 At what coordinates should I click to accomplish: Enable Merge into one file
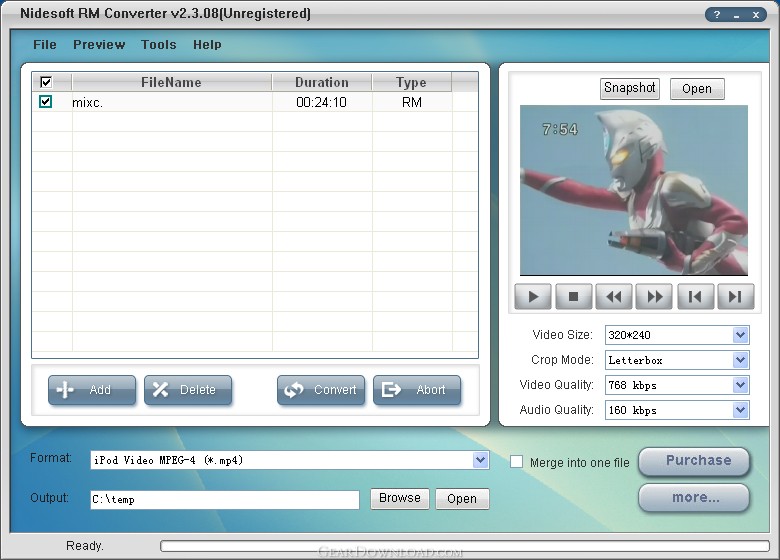516,462
